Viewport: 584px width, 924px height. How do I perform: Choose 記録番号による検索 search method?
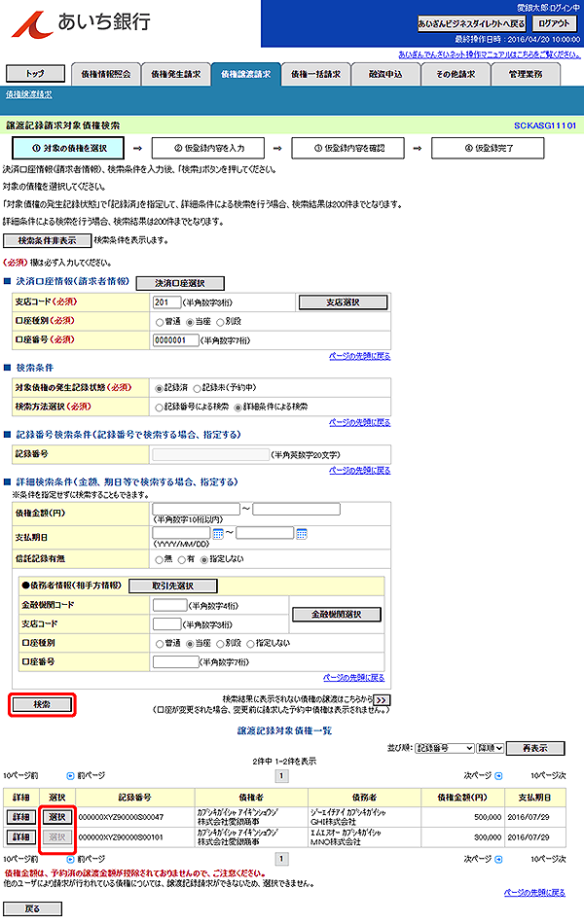pos(159,408)
